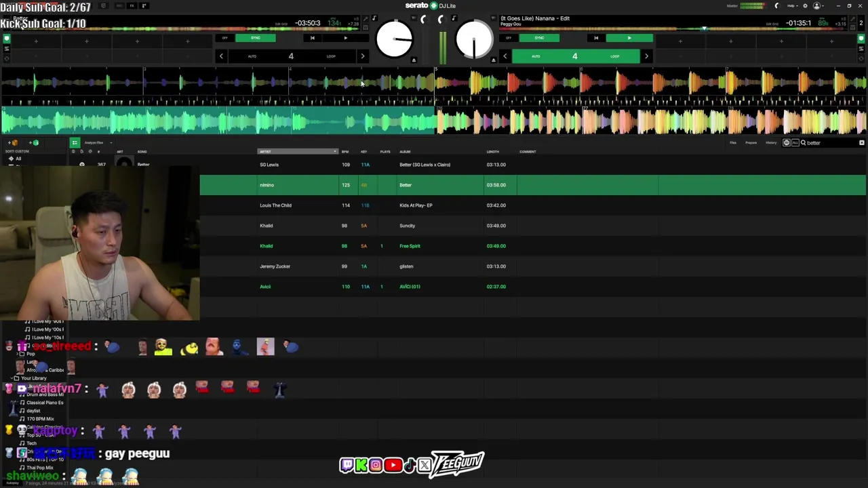This screenshot has height=488, width=868.
Task: Play the left deck track
Action: pyautogui.click(x=346, y=38)
